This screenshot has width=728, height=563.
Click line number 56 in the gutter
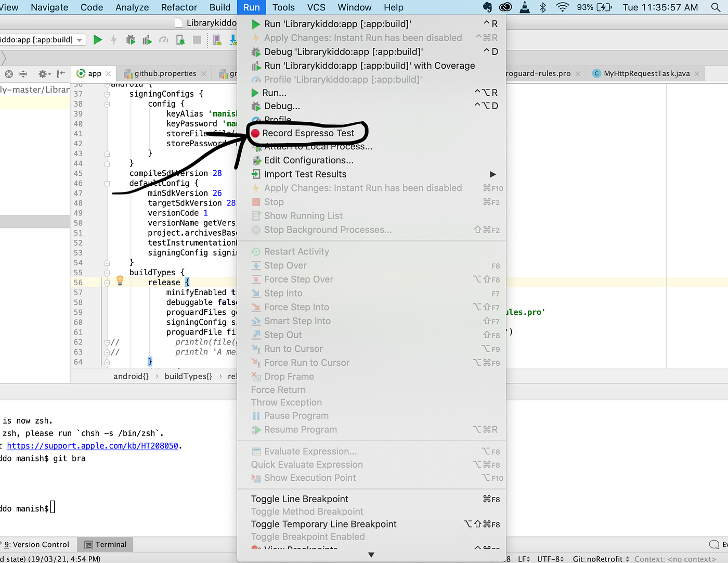coord(78,283)
